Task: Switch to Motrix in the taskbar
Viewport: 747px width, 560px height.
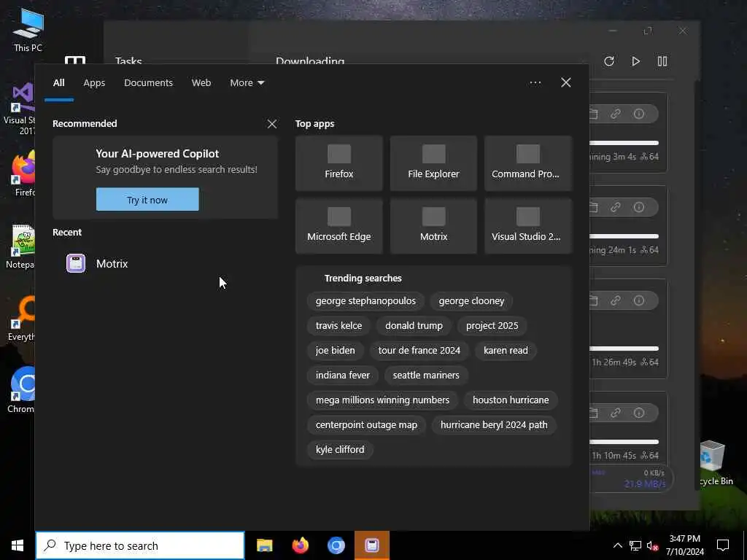Action: pos(371,545)
